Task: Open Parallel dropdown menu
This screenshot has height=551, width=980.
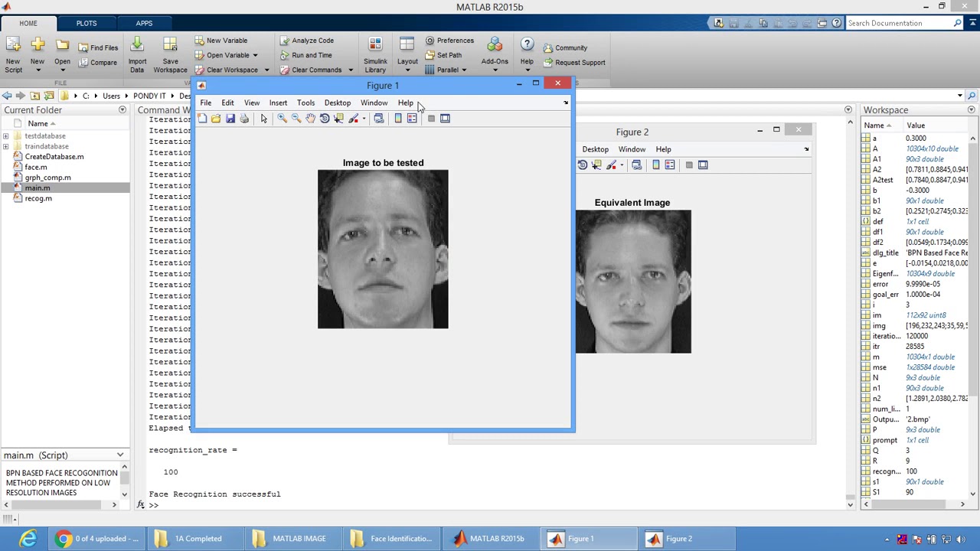Action: click(x=446, y=70)
